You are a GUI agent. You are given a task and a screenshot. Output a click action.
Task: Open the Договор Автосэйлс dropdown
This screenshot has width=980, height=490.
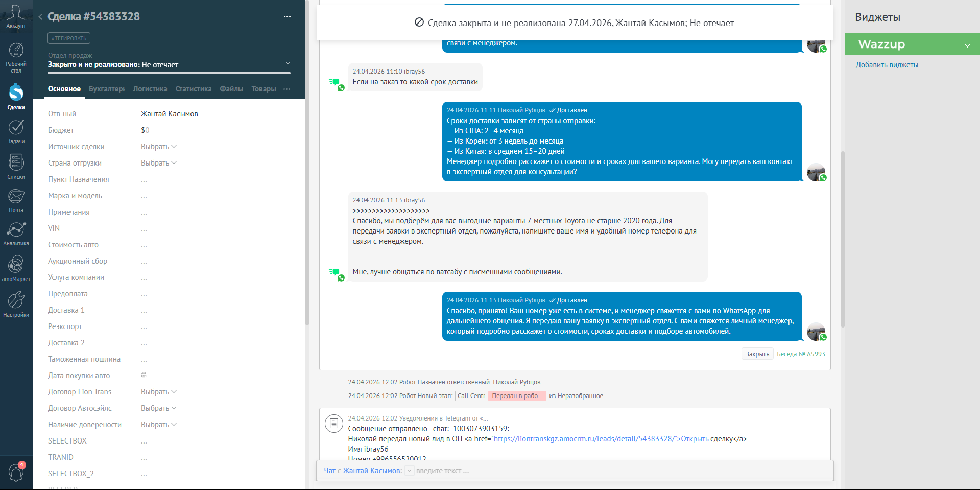click(159, 408)
